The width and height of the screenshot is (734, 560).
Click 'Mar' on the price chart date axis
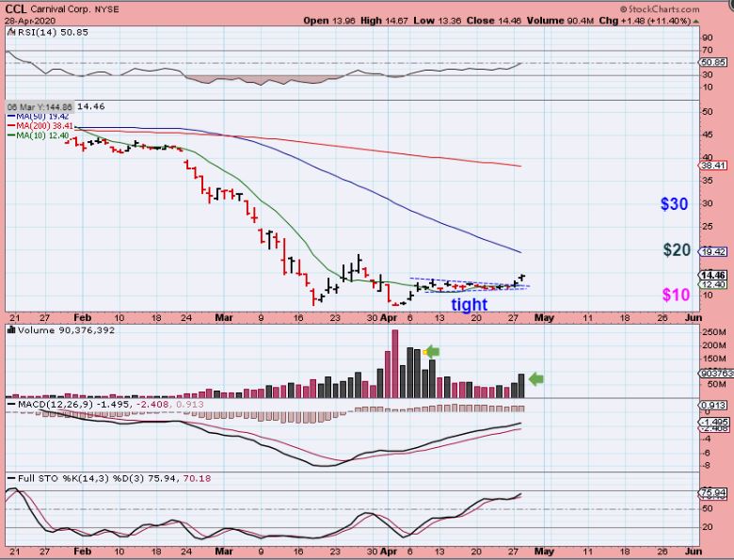(x=224, y=318)
